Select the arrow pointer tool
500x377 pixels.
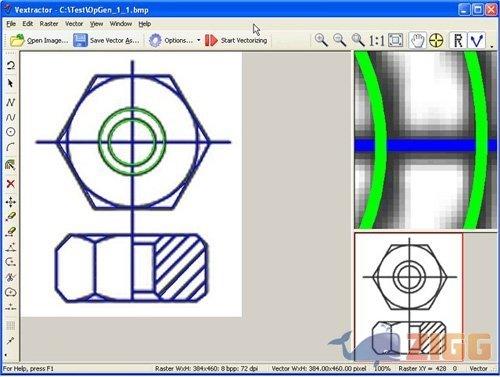click(10, 83)
